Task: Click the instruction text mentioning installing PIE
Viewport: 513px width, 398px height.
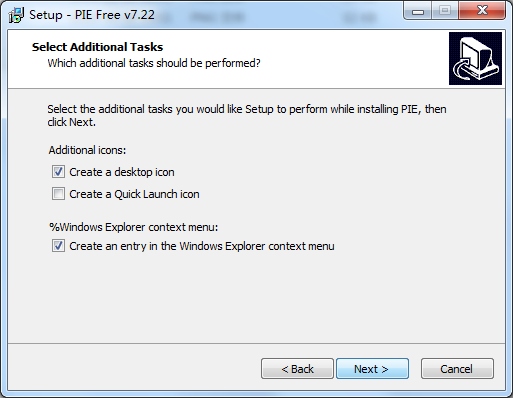Action: pos(247,116)
